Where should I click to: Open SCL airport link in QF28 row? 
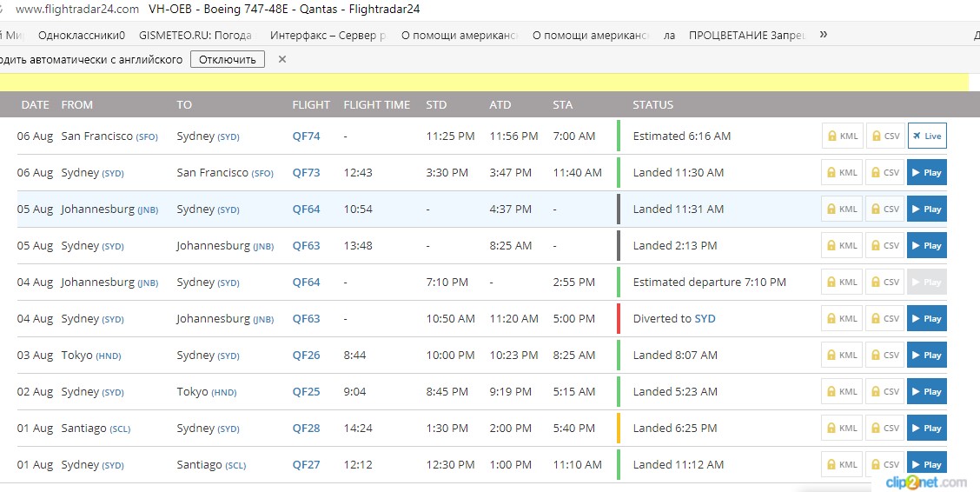[x=120, y=429]
